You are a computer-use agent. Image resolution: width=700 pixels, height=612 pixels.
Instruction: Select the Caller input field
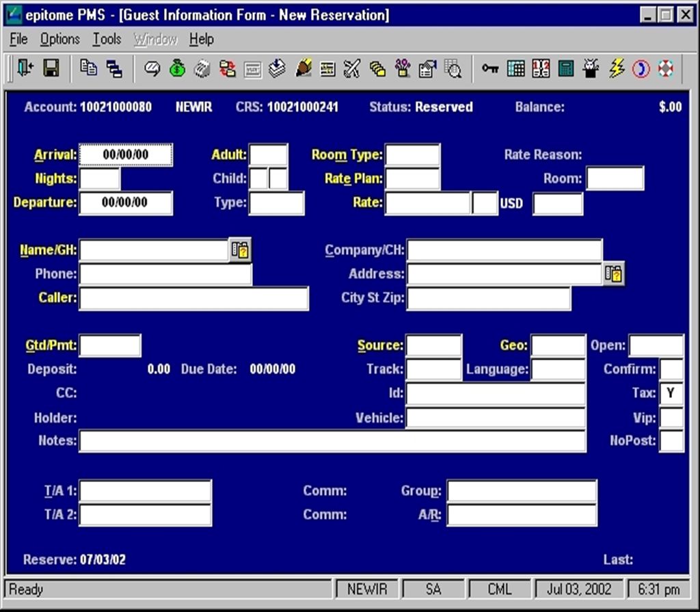193,298
